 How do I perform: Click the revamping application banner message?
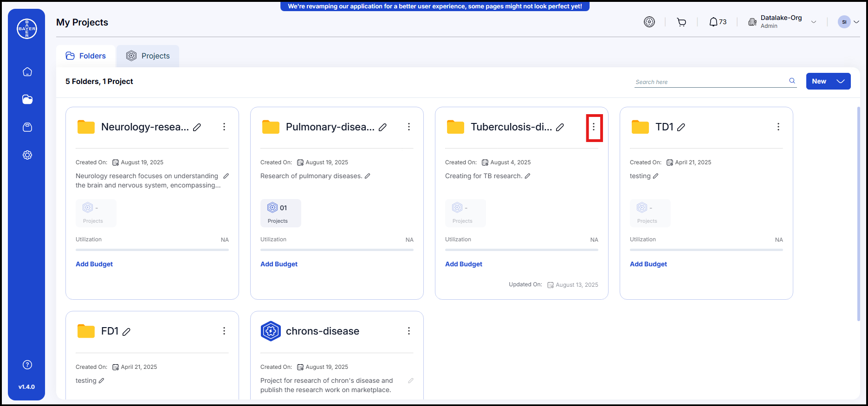click(435, 6)
